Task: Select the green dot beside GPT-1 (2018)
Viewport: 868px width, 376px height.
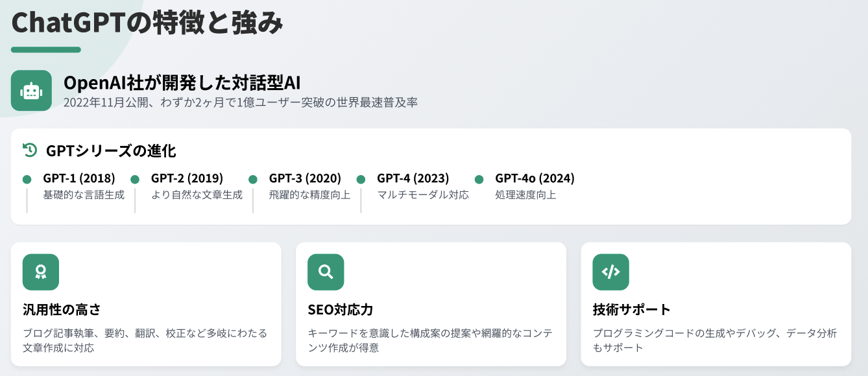Action: [27, 180]
